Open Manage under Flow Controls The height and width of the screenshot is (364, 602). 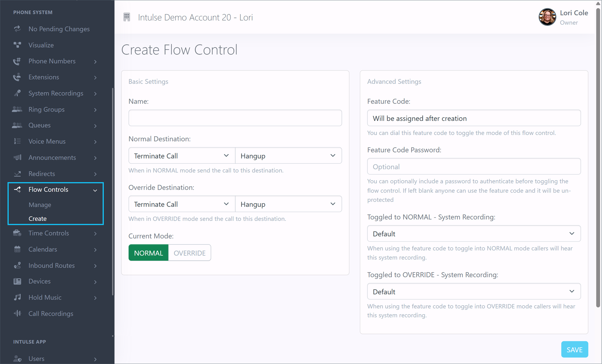point(40,205)
